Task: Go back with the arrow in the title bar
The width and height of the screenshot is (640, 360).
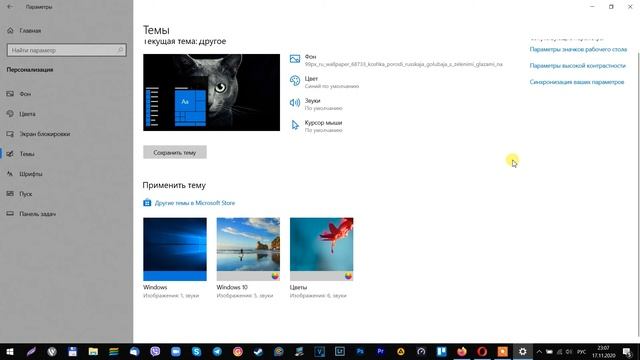Action: pyautogui.click(x=10, y=7)
